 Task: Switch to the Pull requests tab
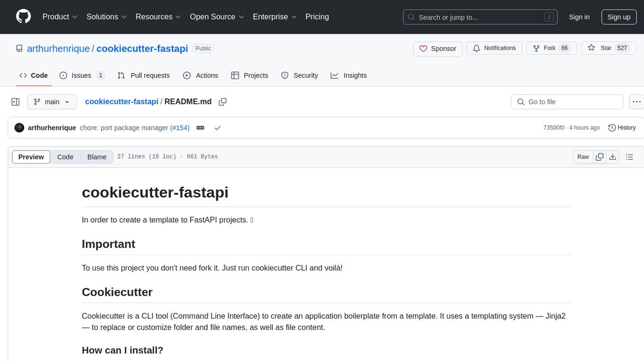pyautogui.click(x=143, y=75)
